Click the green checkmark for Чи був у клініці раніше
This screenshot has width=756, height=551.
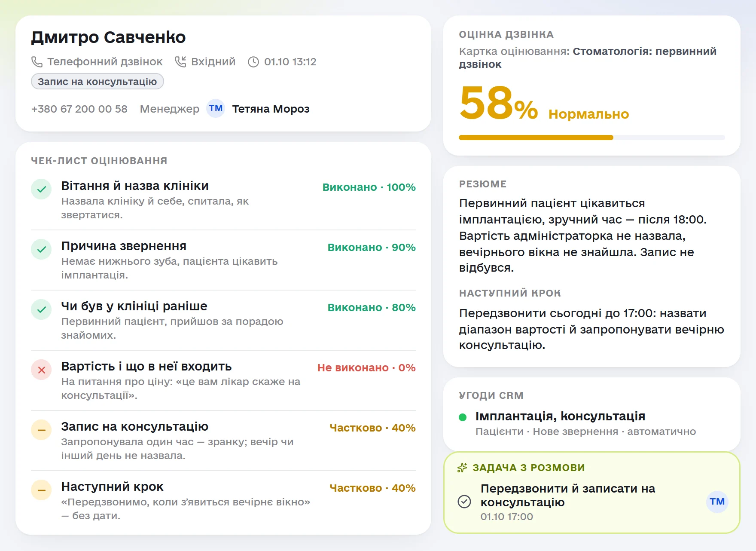[41, 309]
